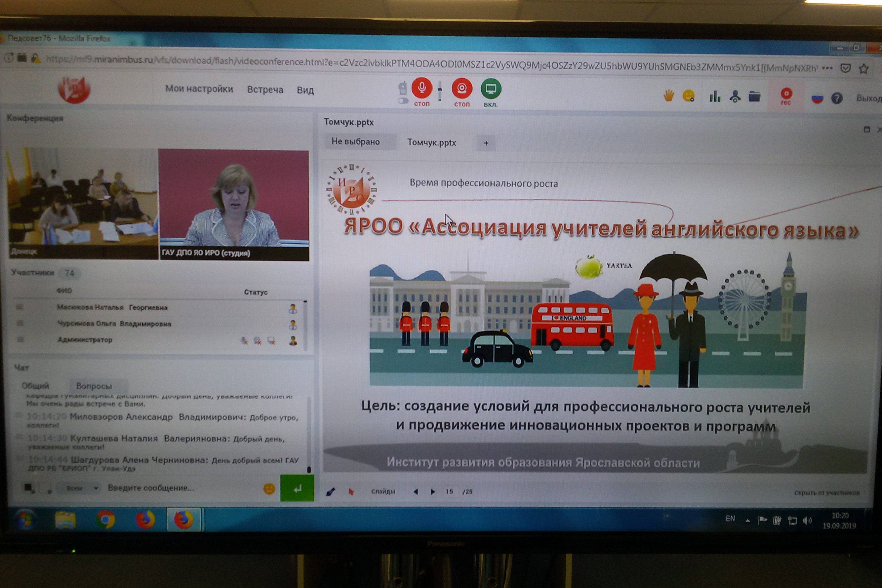Toggle Администратор's muted microphone icon

244,340
